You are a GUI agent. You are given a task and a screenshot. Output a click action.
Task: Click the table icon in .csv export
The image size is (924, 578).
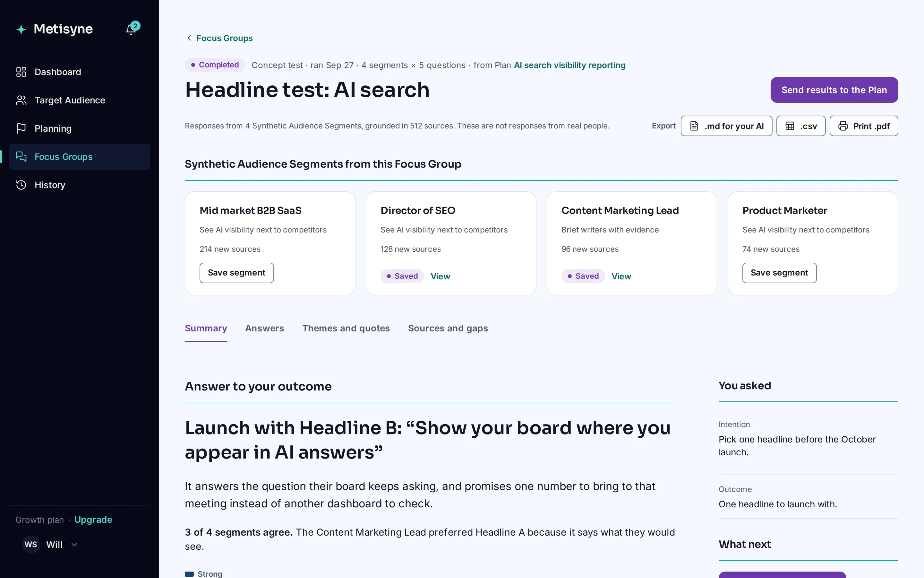click(x=790, y=126)
